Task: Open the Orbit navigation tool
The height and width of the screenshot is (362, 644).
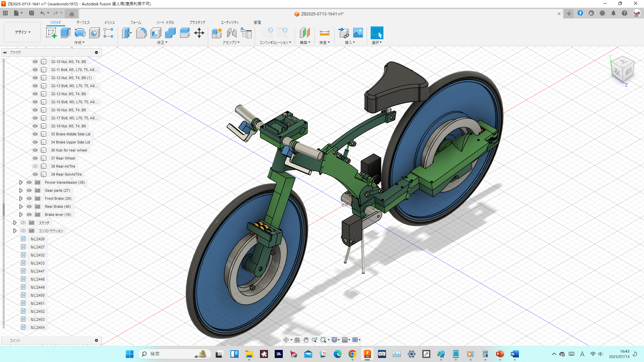Action: click(286, 340)
